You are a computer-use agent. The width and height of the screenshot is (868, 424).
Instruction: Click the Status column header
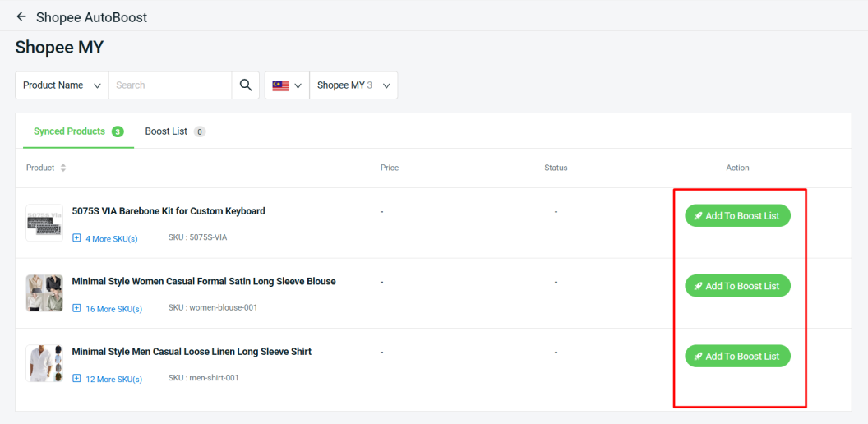click(556, 168)
